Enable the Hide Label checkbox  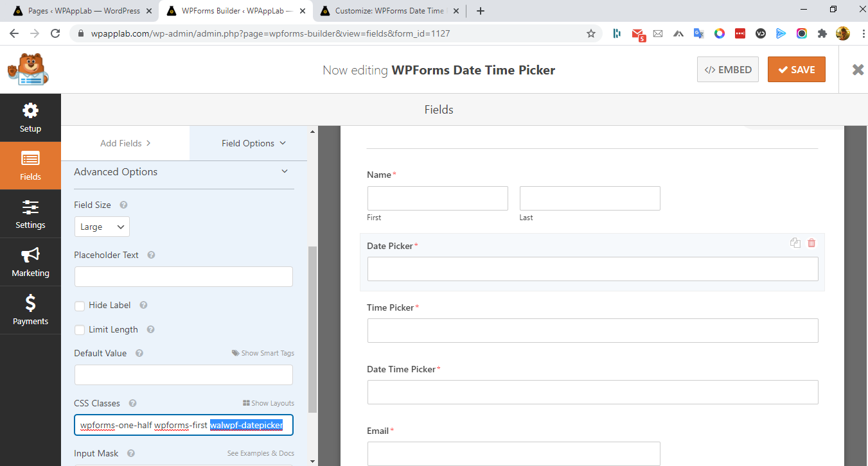(x=80, y=306)
